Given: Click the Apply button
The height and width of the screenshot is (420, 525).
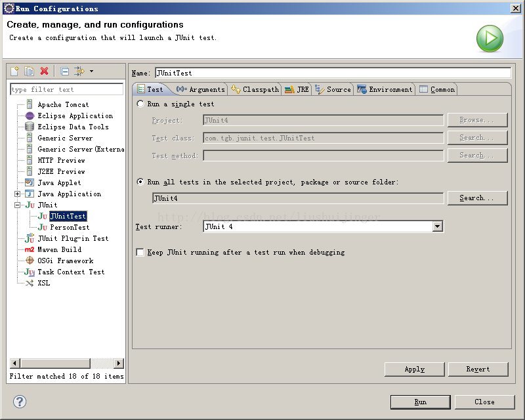Looking at the screenshot, I should (415, 369).
